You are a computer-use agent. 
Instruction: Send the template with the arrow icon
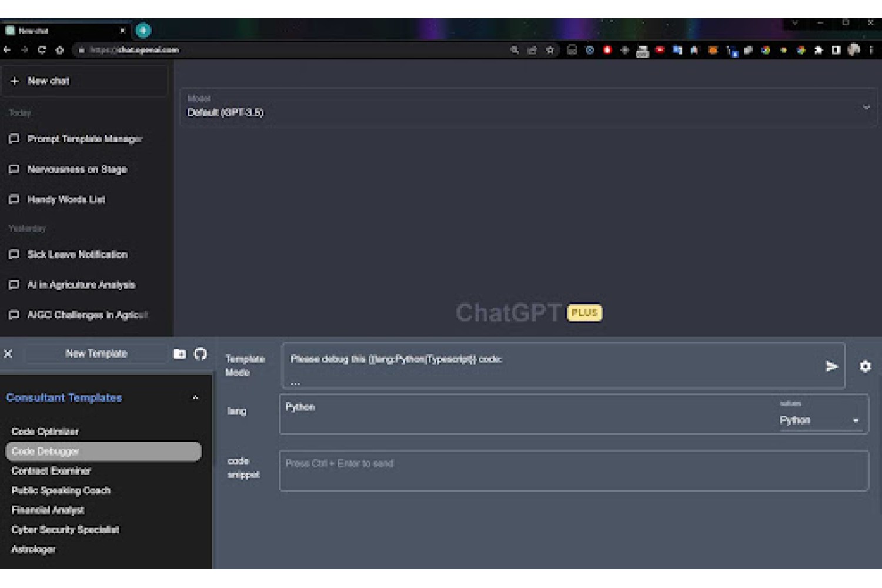(x=831, y=366)
